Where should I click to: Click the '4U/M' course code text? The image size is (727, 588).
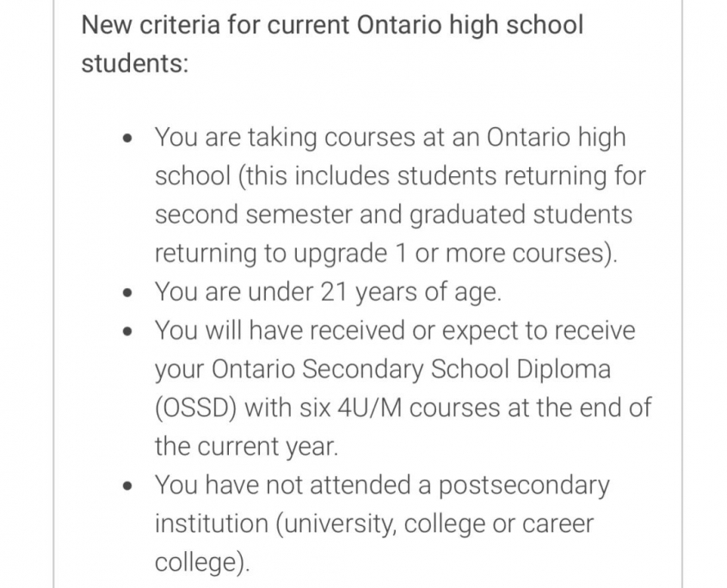[x=370, y=408]
